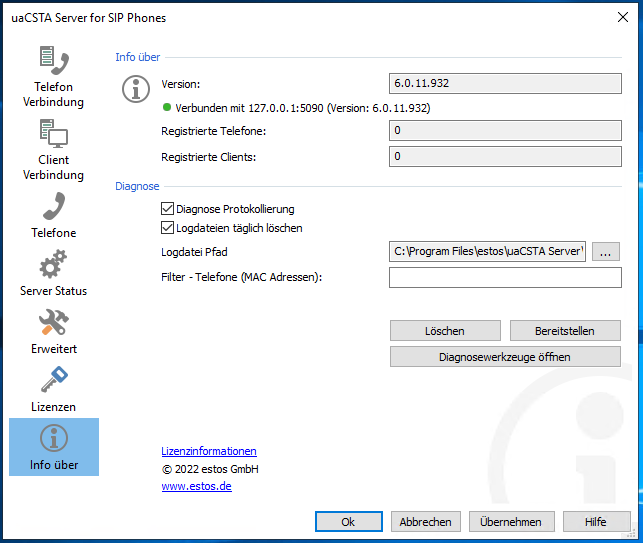This screenshot has width=643, height=543.
Task: Open the Lizenzinformationen link
Action: click(x=208, y=451)
